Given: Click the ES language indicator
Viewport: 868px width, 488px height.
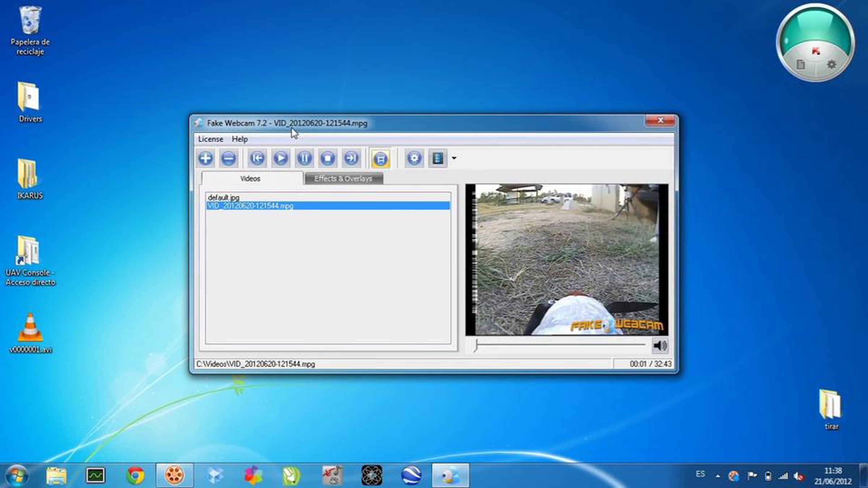Looking at the screenshot, I should point(700,474).
